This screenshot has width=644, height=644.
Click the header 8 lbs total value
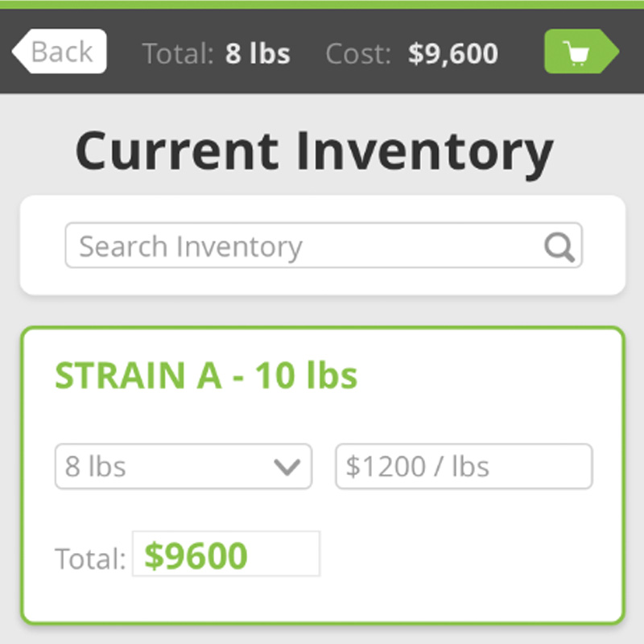(258, 53)
